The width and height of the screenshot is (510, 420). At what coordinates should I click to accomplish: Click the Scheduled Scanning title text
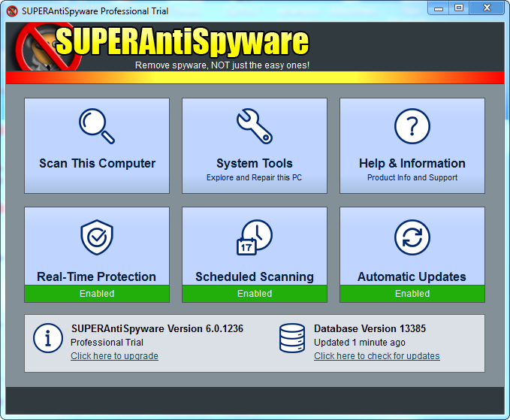click(255, 276)
